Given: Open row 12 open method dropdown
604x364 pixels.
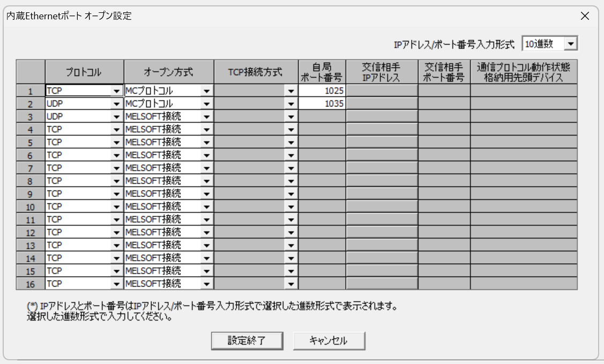Looking at the screenshot, I should tap(206, 232).
